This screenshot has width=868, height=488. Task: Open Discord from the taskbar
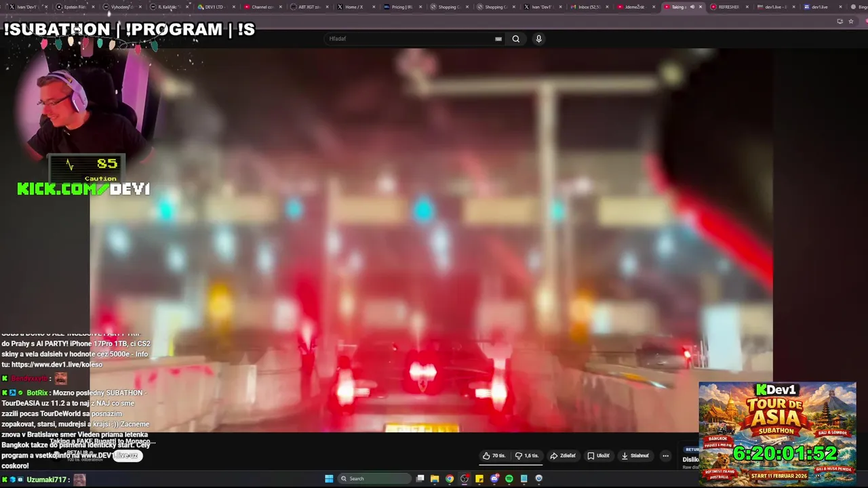[x=494, y=479]
